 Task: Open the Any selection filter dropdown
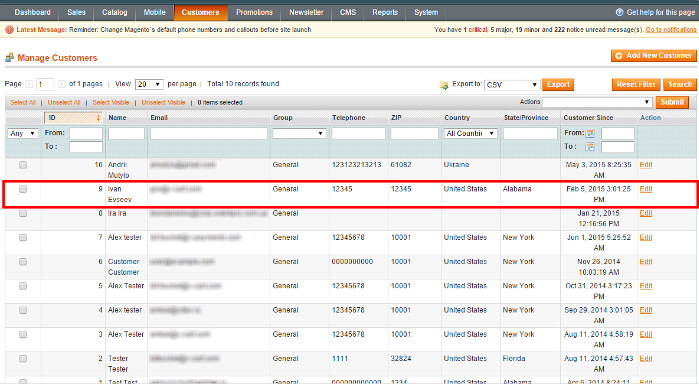click(x=23, y=133)
